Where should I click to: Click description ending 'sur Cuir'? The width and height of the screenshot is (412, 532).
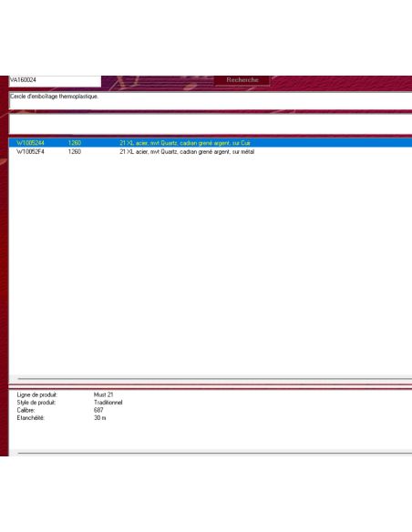185,143
